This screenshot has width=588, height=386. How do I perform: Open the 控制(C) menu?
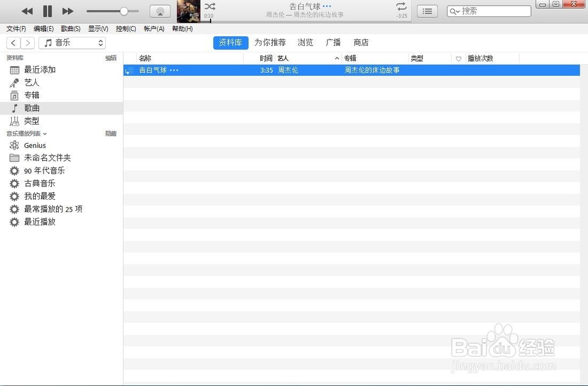(x=126, y=29)
